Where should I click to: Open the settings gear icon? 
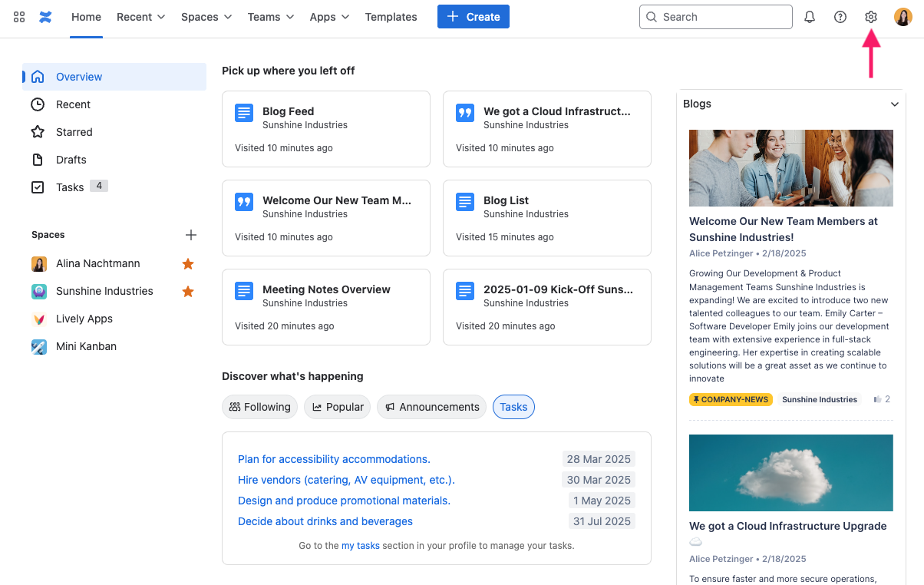tap(870, 16)
